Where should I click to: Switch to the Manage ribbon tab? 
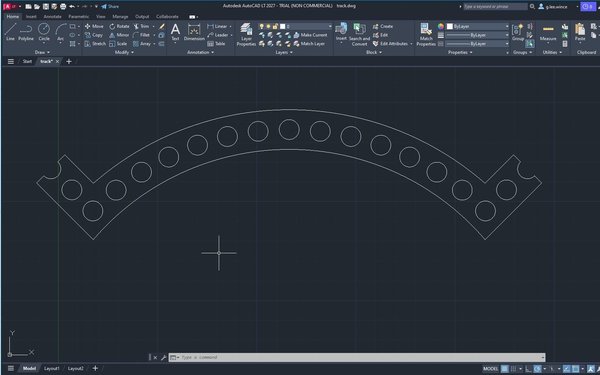(120, 16)
